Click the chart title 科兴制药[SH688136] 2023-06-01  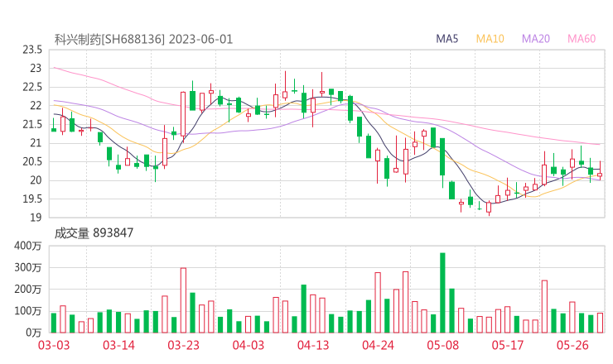(x=143, y=39)
